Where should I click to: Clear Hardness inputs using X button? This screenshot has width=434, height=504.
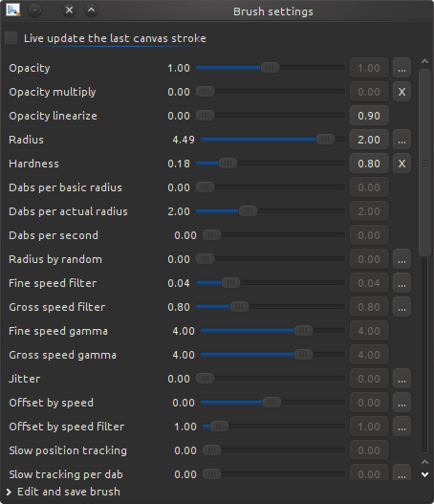coord(401,164)
